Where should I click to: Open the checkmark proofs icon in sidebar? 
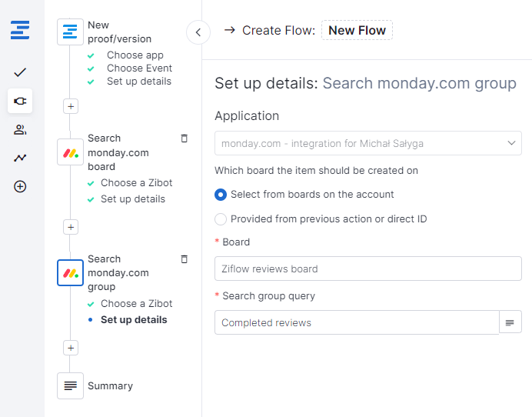(20, 72)
